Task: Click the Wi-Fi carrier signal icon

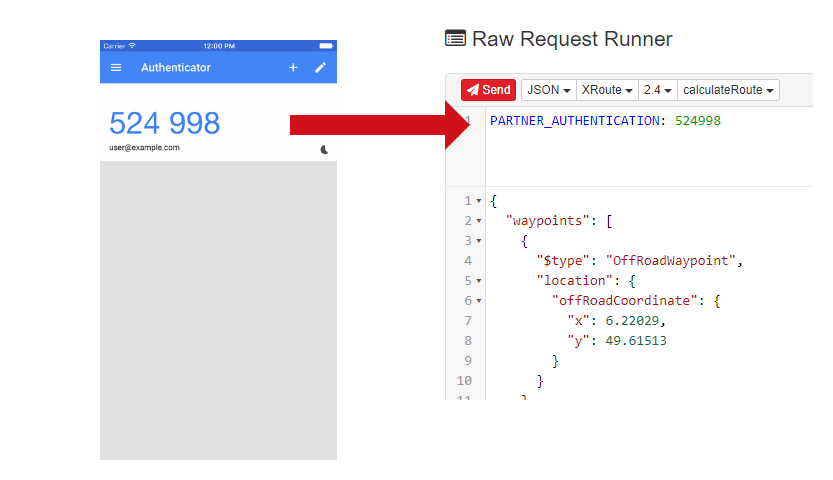Action: (x=132, y=46)
